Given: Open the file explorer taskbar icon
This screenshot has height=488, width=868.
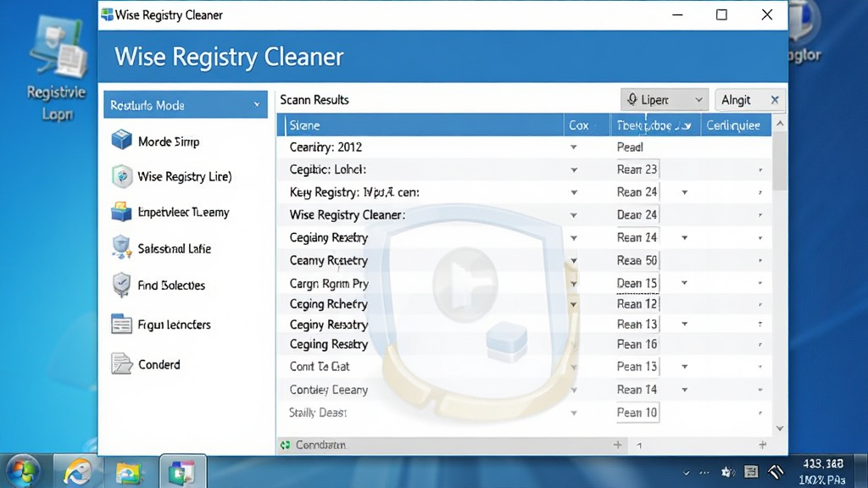Looking at the screenshot, I should (129, 473).
